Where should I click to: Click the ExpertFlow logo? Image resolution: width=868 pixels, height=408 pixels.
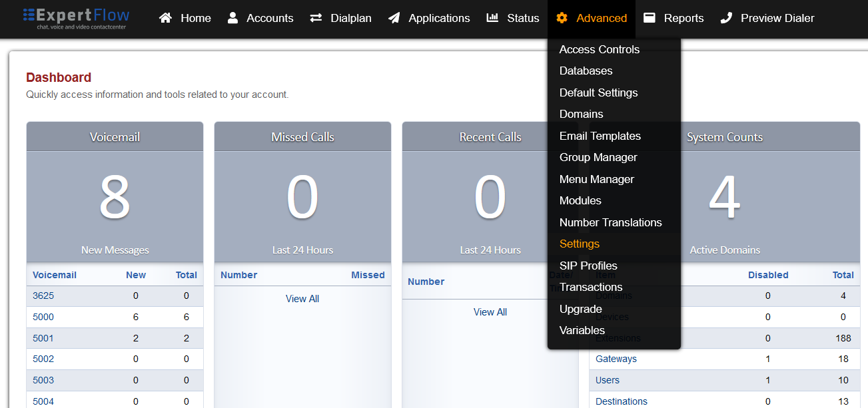coord(76,18)
